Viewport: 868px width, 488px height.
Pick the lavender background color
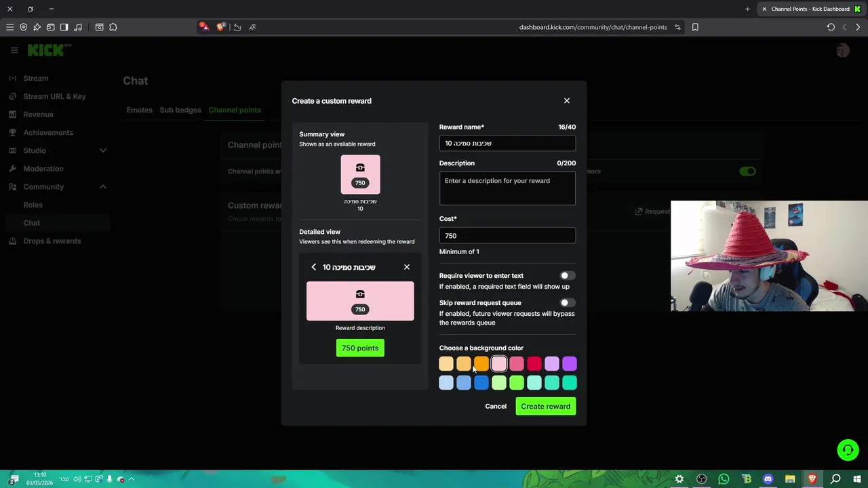552,365
